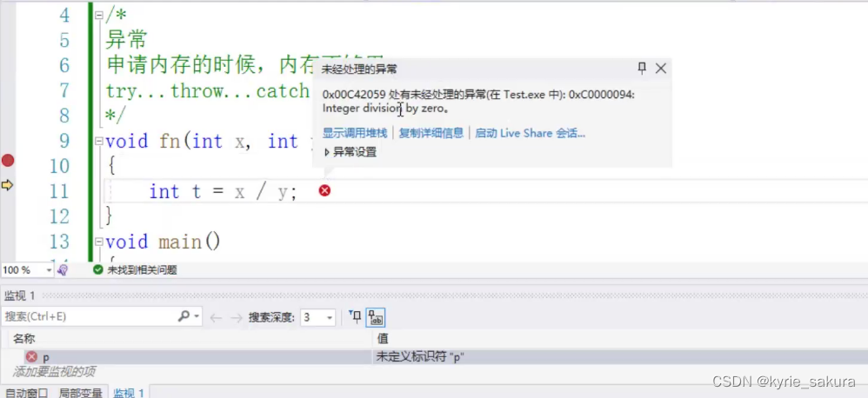Click the 添加要监视的项 row
The height and width of the screenshot is (398, 868).
pos(54,371)
